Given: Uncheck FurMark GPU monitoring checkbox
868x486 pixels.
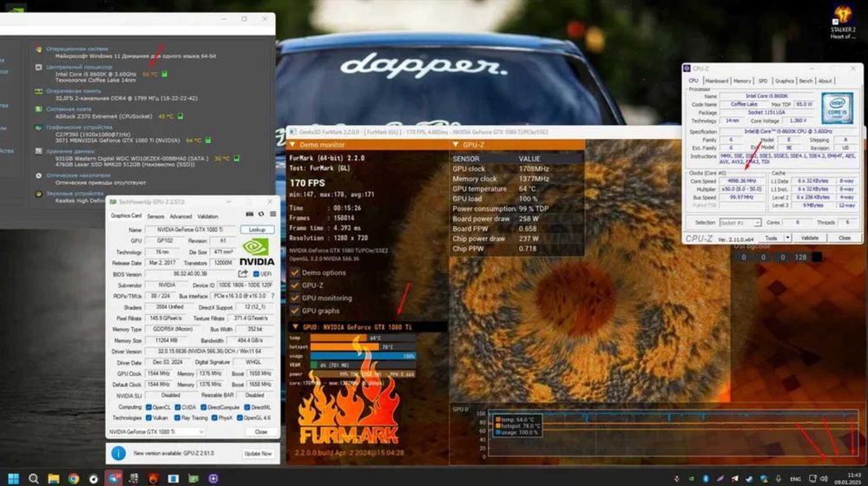Looking at the screenshot, I should coord(295,298).
